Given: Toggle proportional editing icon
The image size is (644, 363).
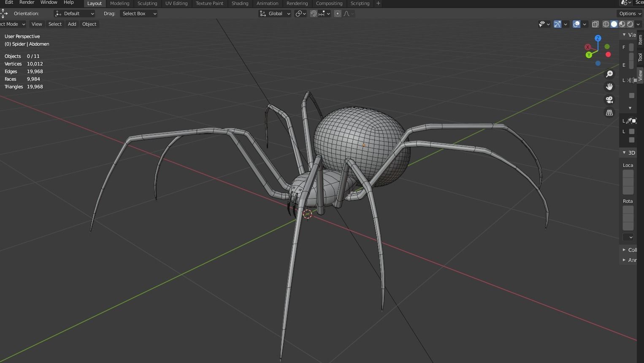Looking at the screenshot, I should (x=337, y=14).
